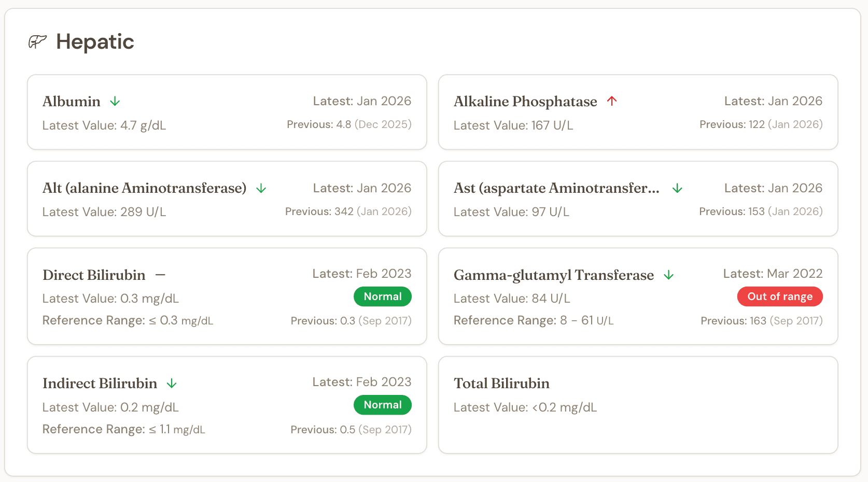Click the Normal badge on Indirect Bilirubin
The width and height of the screenshot is (868, 482).
point(383,405)
